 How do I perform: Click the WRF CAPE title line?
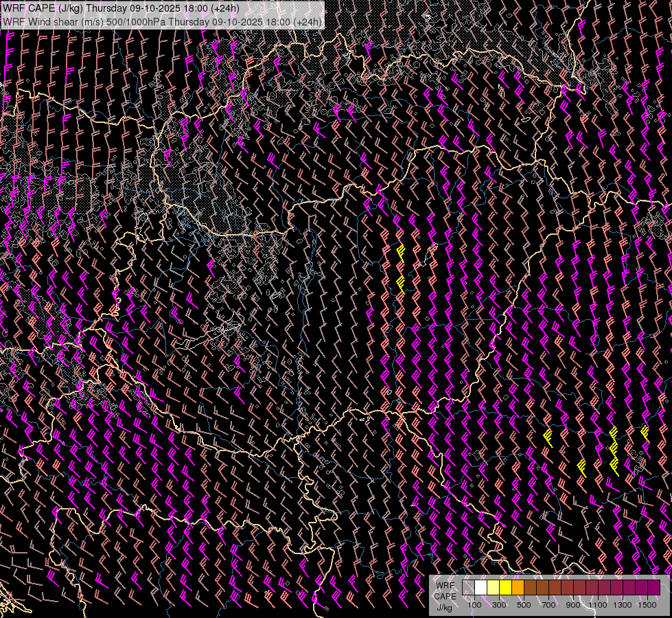(x=121, y=8)
